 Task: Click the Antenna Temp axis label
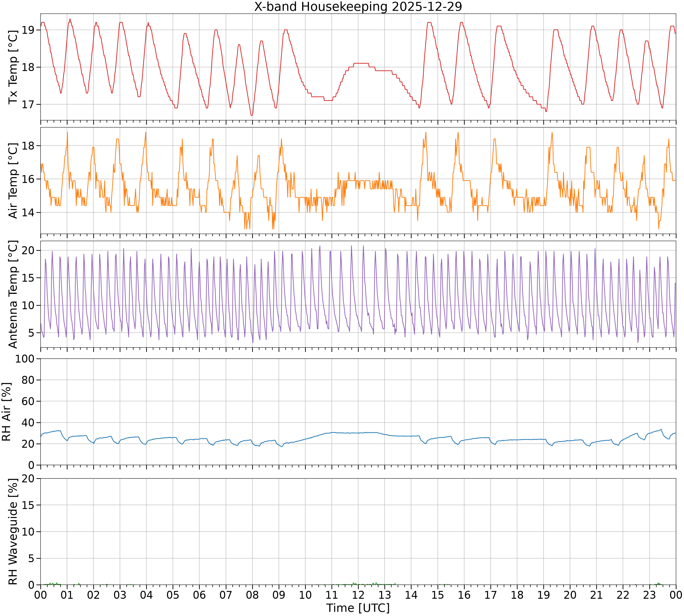pos(13,294)
